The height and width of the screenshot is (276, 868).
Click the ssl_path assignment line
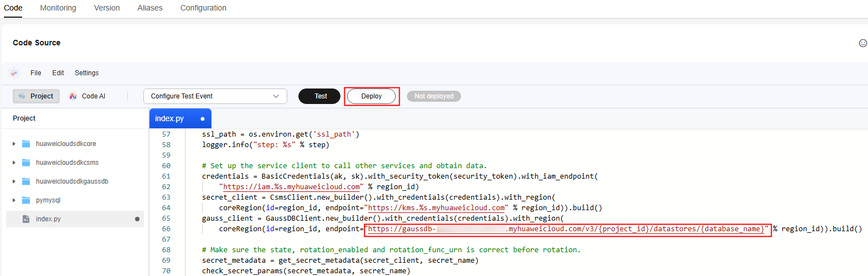coord(281,134)
